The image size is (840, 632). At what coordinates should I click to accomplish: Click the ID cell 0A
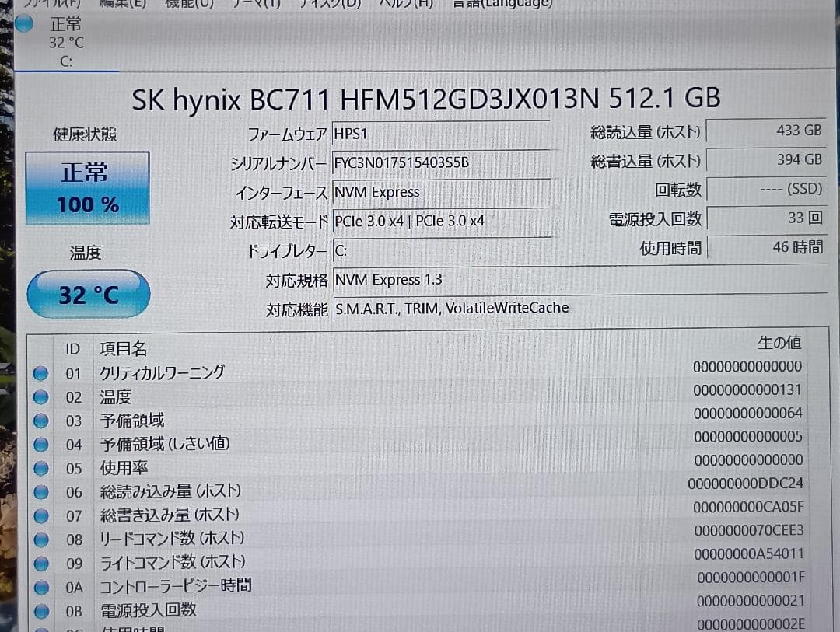coord(75,588)
